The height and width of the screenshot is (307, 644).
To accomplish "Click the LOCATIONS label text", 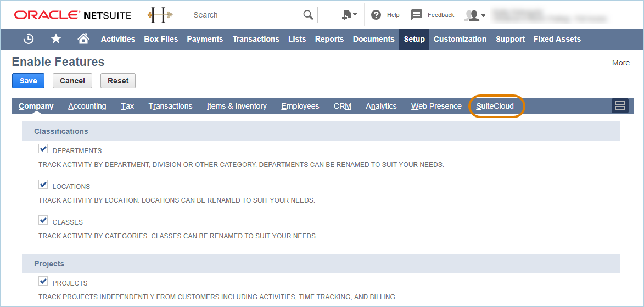I will click(71, 187).
